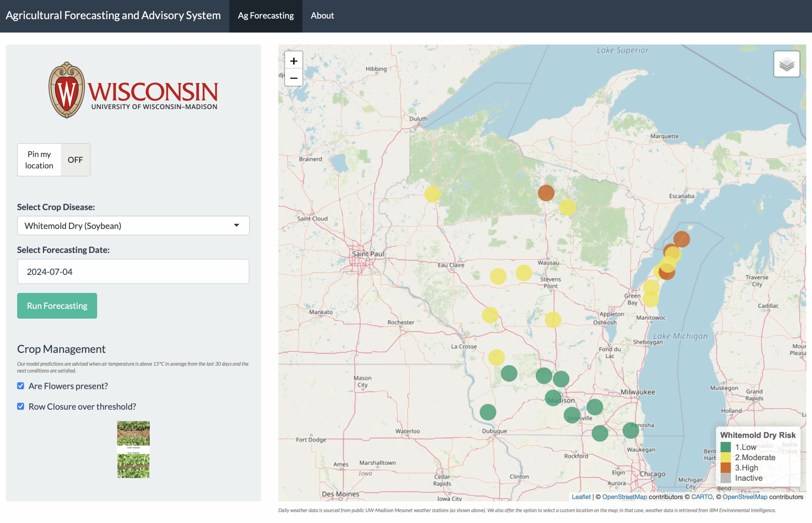Click the green marker west of Kenosha
812x523 pixels.
point(600,433)
